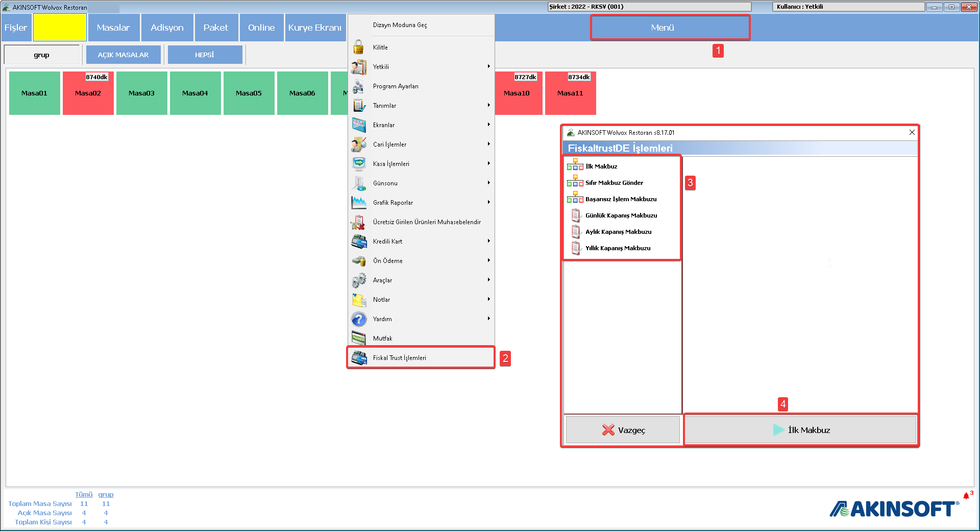Close the FiskaltrustDE İşlemleri dialog
This screenshot has height=531, width=980.
(x=912, y=132)
